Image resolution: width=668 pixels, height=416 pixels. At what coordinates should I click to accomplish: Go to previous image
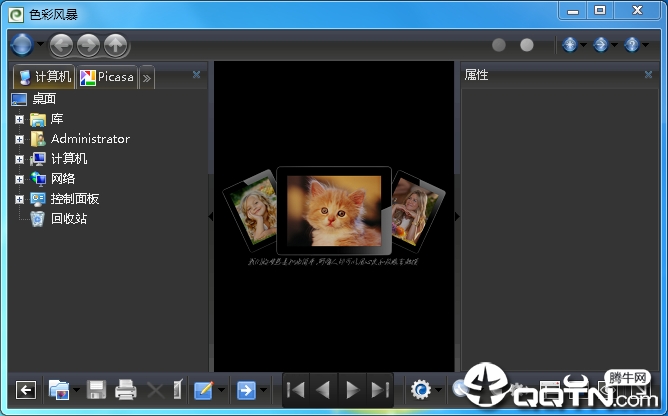323,390
